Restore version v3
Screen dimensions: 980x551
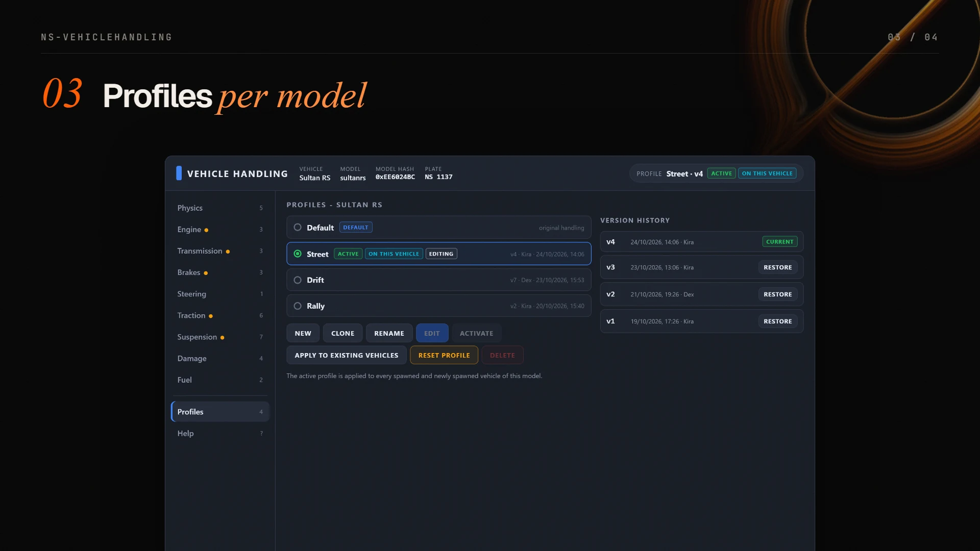point(777,267)
